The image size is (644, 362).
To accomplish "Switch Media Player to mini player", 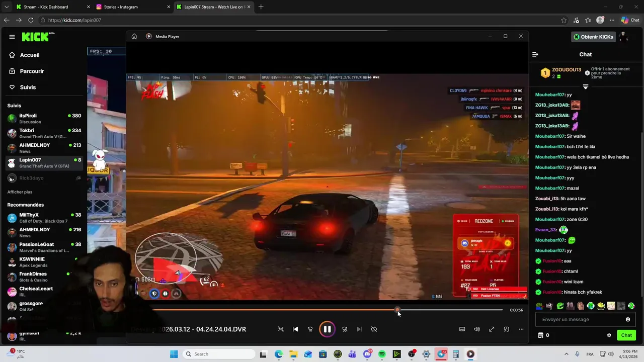I will [506, 329].
